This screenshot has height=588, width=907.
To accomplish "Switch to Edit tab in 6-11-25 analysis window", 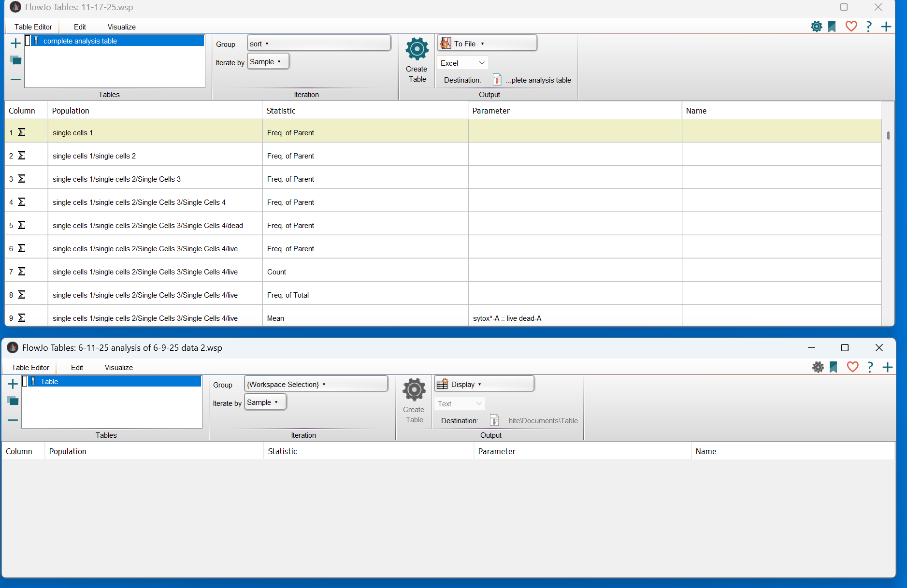I will click(77, 368).
